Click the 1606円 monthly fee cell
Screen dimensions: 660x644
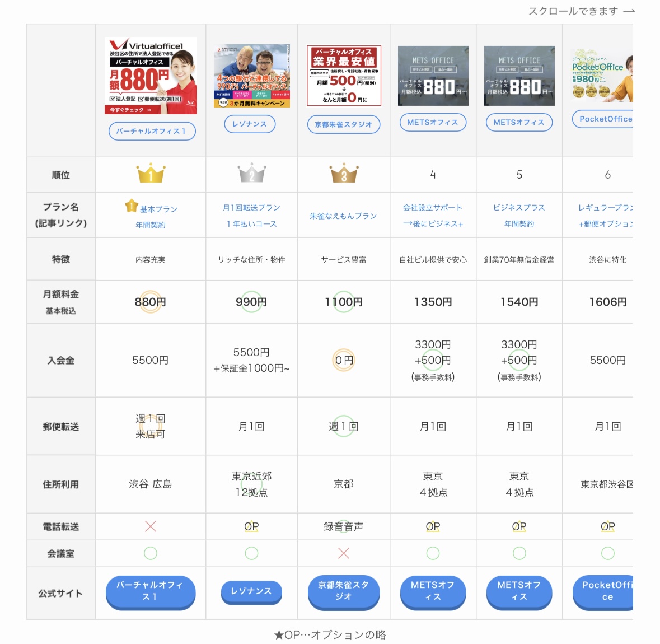tap(598, 302)
